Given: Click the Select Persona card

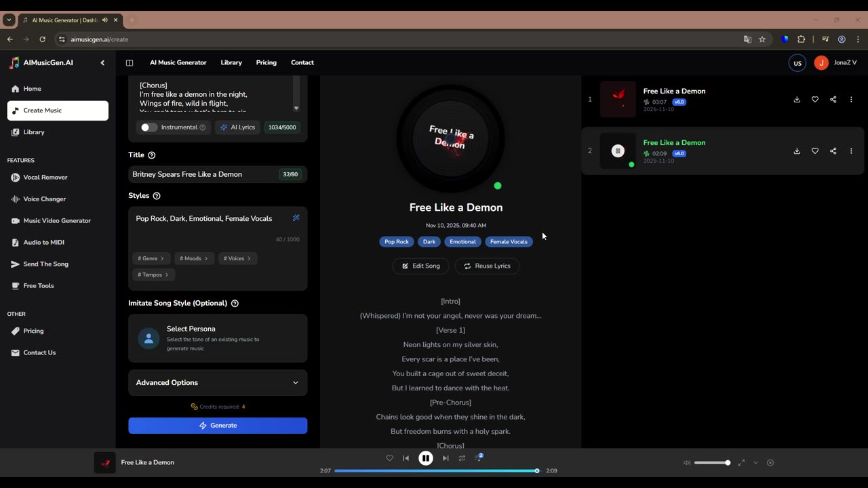Looking at the screenshot, I should 218,338.
